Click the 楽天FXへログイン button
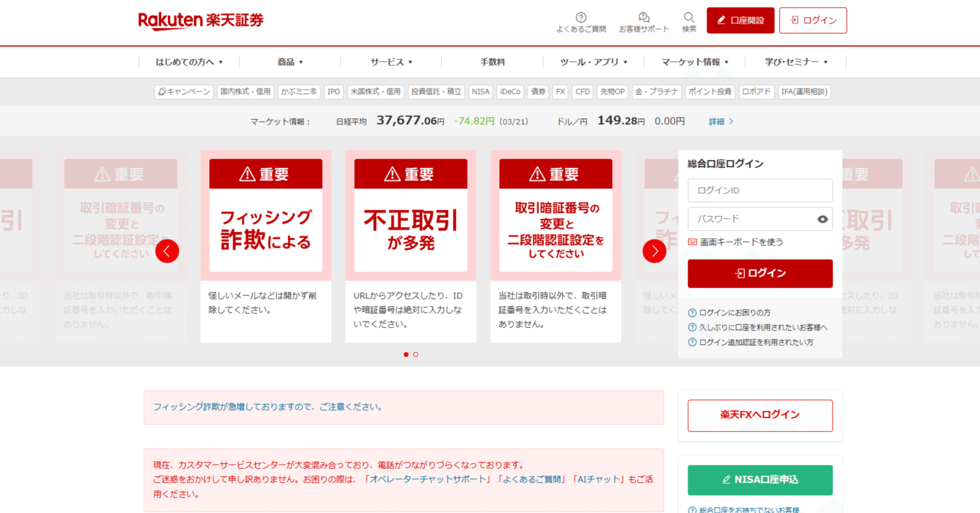Screen dimensions: 980x513 click(x=760, y=415)
